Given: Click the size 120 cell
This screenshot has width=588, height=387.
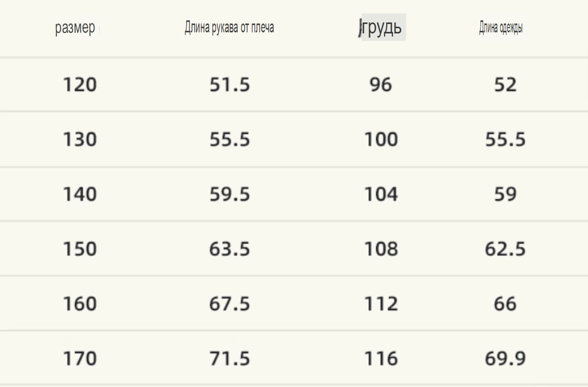Looking at the screenshot, I should pyautogui.click(x=80, y=85).
